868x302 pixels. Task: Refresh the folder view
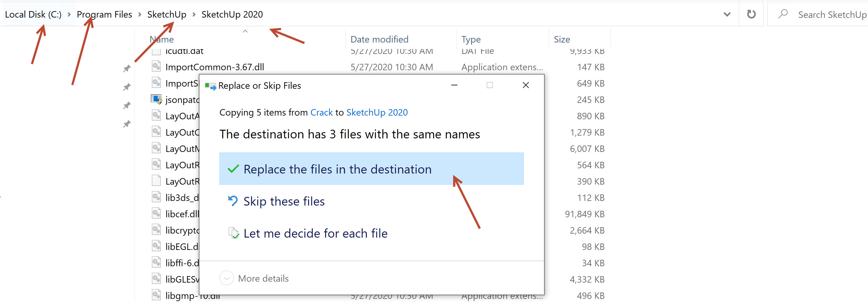tap(751, 14)
